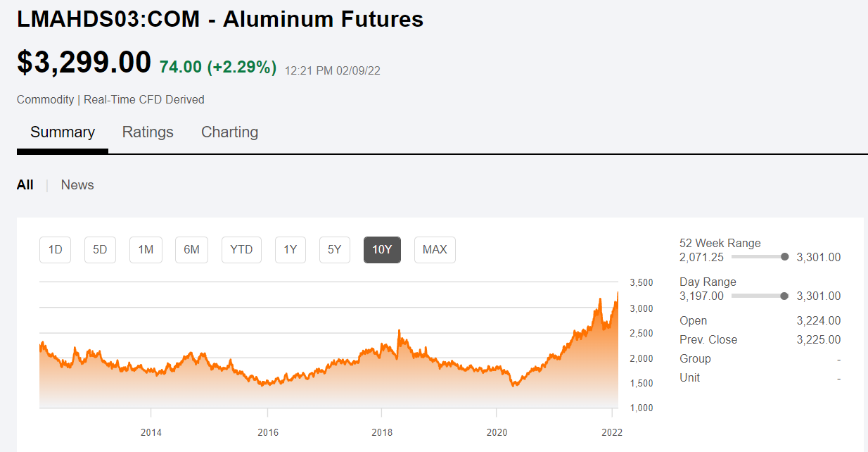Set chart range to 5D
The height and width of the screenshot is (452, 868).
(101, 250)
